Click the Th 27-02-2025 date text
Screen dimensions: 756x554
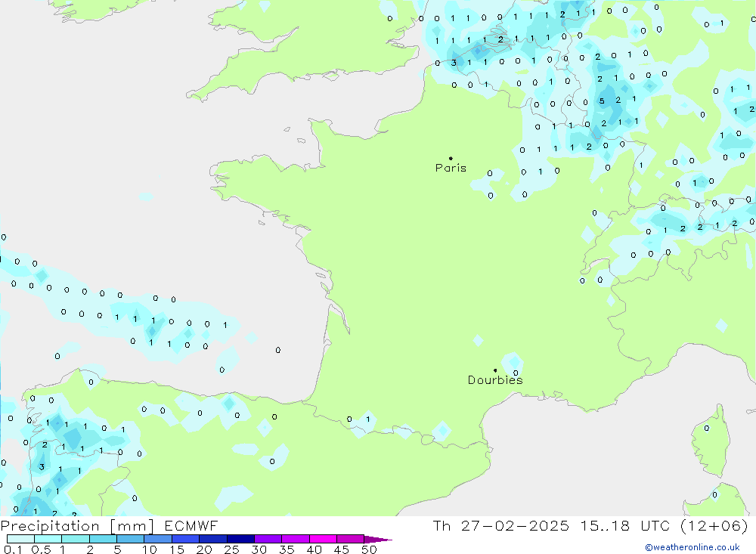tap(500, 525)
